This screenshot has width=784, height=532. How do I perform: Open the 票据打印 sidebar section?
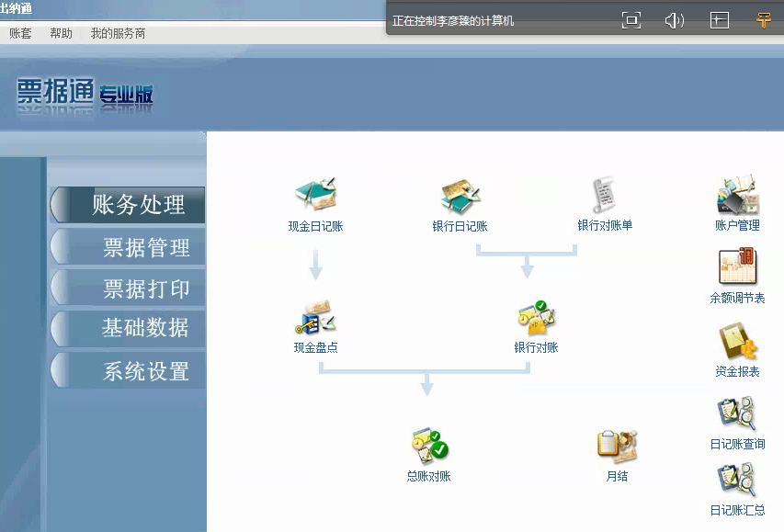click(x=129, y=288)
